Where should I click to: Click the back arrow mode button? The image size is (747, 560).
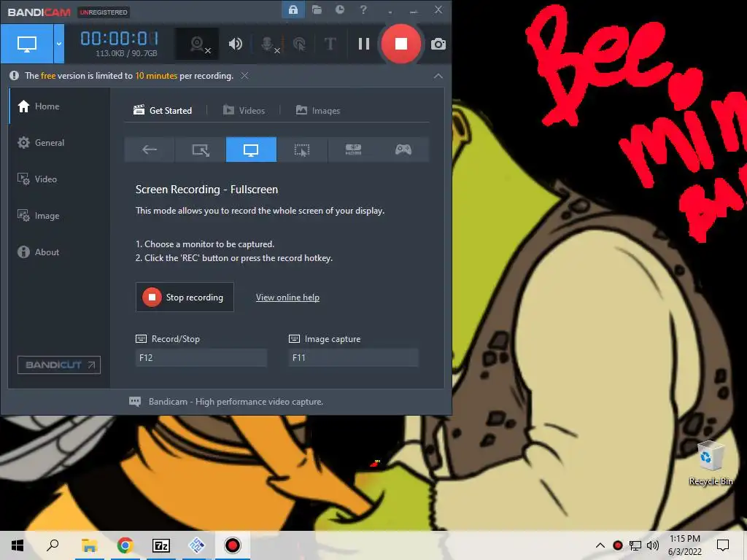point(150,149)
